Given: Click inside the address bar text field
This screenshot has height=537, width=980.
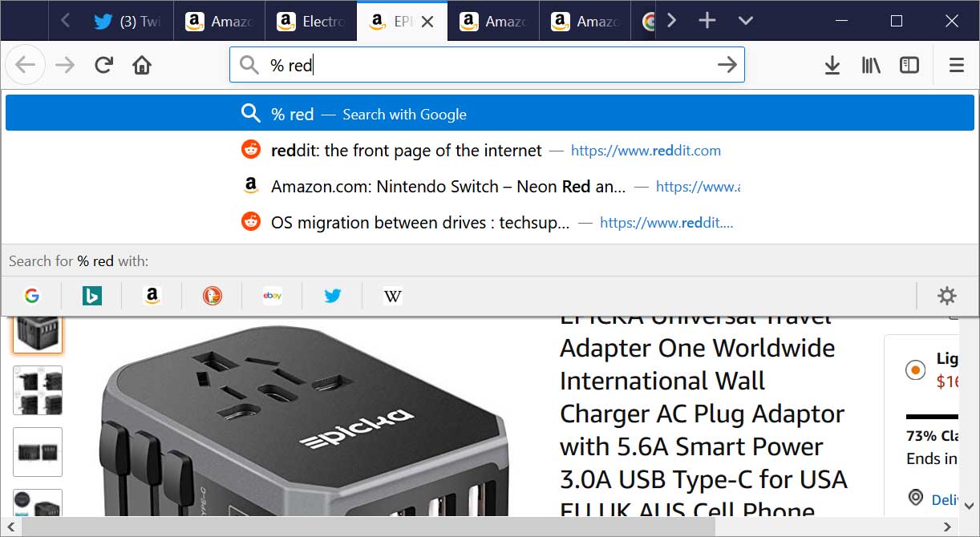Looking at the screenshot, I should click(x=488, y=65).
